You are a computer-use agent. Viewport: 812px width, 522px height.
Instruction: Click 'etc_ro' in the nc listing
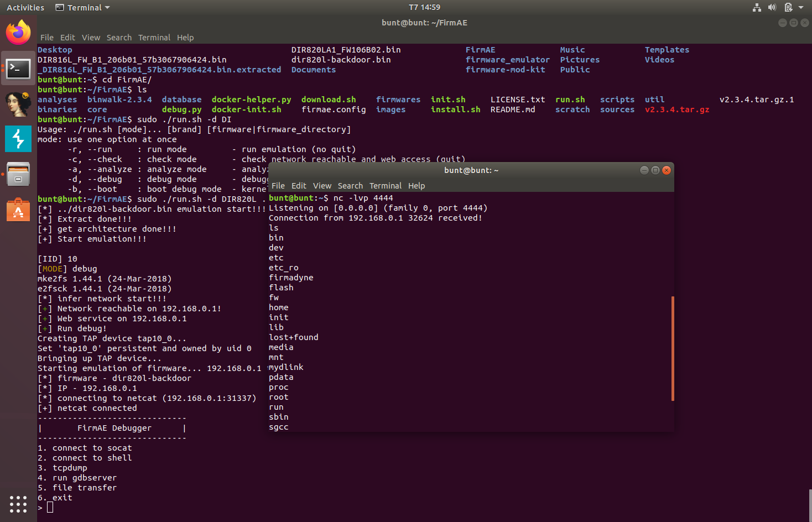[283, 268]
